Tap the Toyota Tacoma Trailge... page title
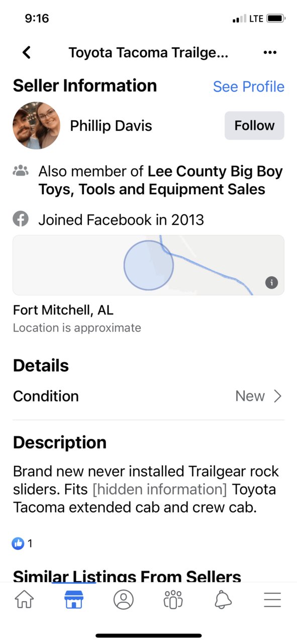 click(x=148, y=52)
